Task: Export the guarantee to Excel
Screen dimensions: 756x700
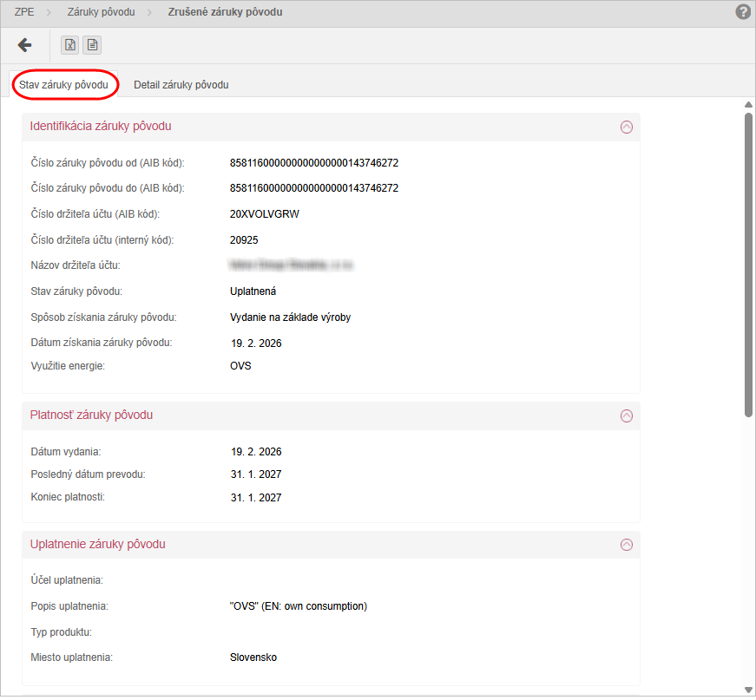Action: tap(70, 45)
